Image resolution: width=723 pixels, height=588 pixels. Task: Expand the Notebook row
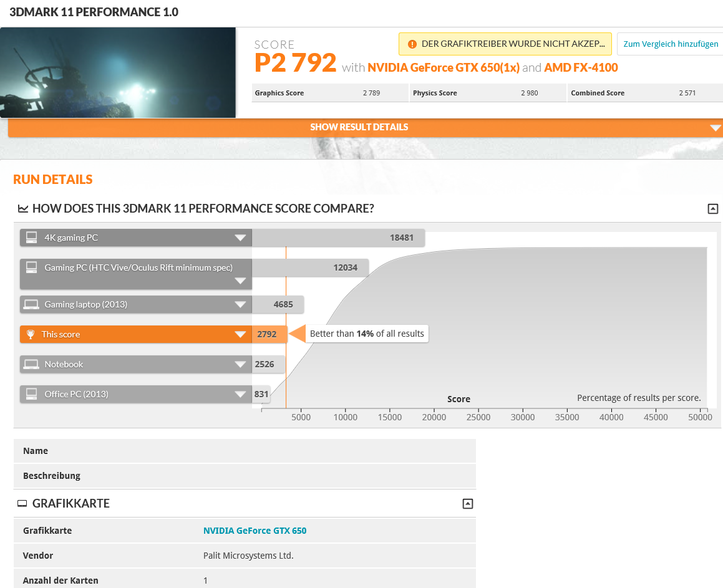(x=240, y=365)
